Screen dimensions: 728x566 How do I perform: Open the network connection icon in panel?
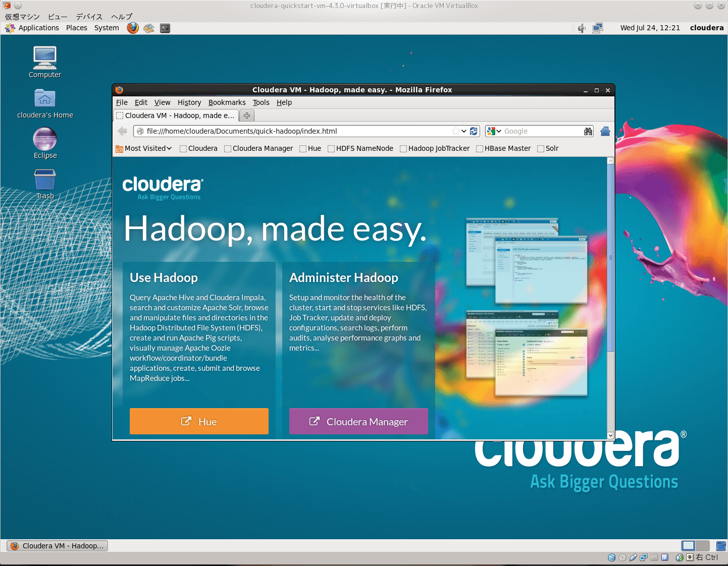tap(598, 28)
